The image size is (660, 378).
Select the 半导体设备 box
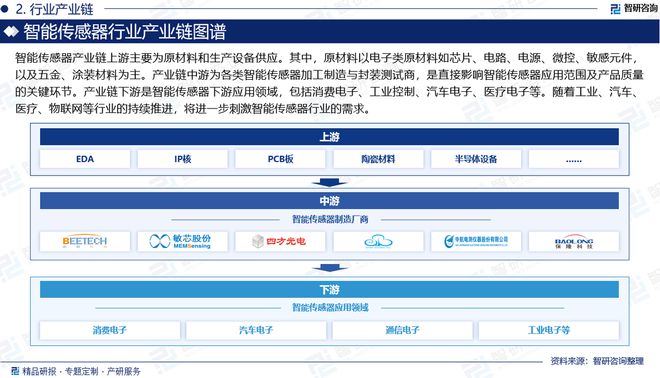[x=476, y=159]
